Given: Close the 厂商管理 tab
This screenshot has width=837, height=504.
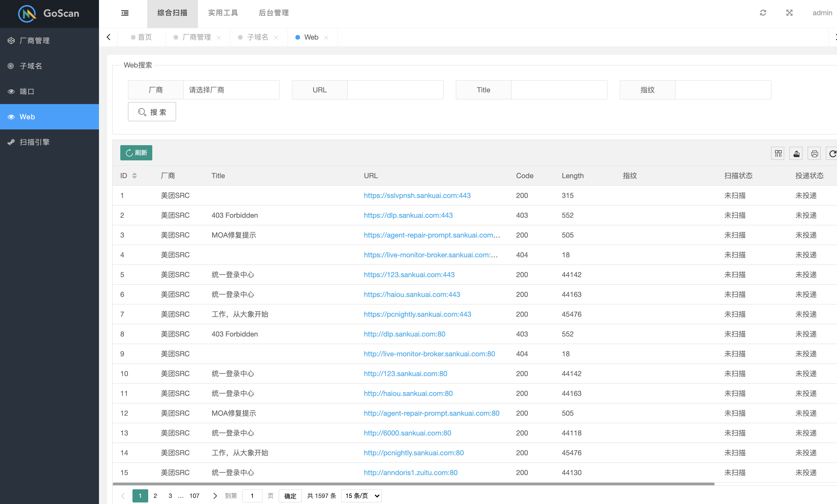Looking at the screenshot, I should pyautogui.click(x=219, y=38).
